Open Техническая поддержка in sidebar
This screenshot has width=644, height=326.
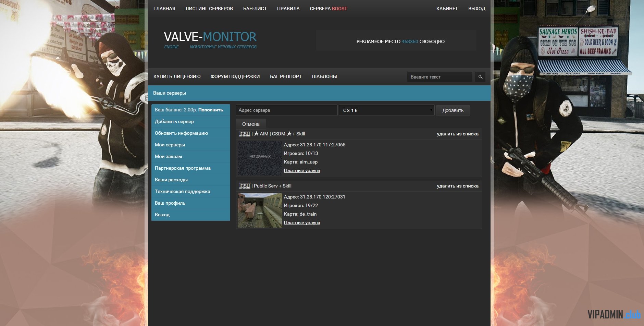(191, 191)
